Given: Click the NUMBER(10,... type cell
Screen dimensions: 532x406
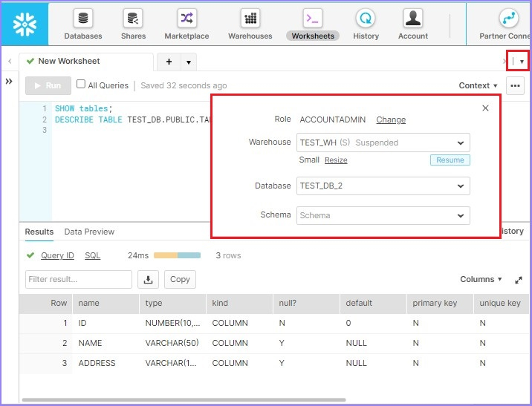Looking at the screenshot, I should pyautogui.click(x=172, y=323).
